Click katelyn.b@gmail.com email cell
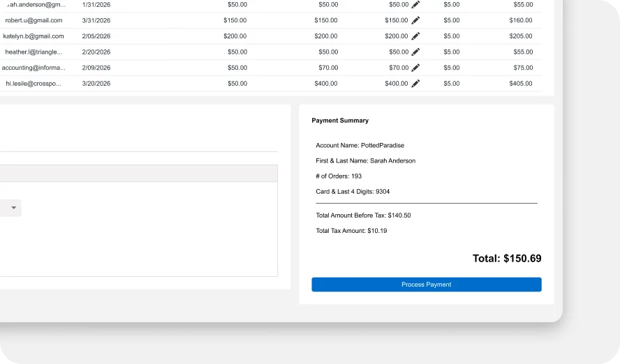Viewport: 620px width, 364px height. (x=34, y=36)
